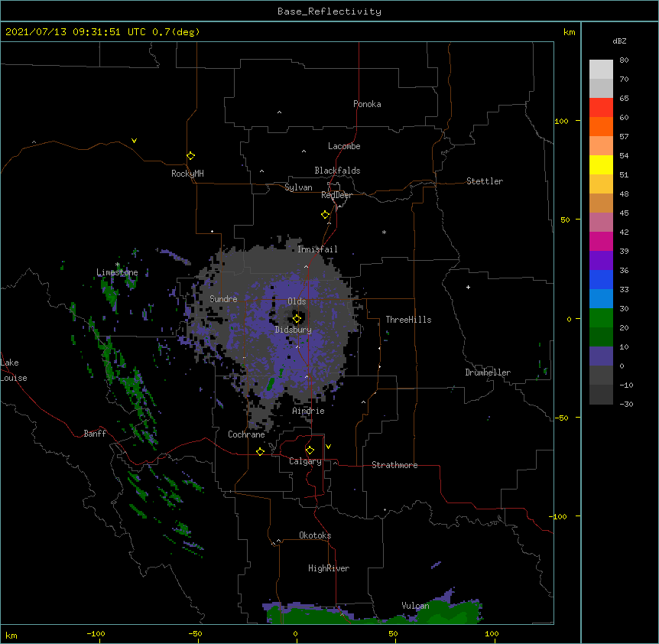Image resolution: width=659 pixels, height=644 pixels.
Task: Select the yellow radar site marker between Olds and Didsbury
Action: (297, 319)
